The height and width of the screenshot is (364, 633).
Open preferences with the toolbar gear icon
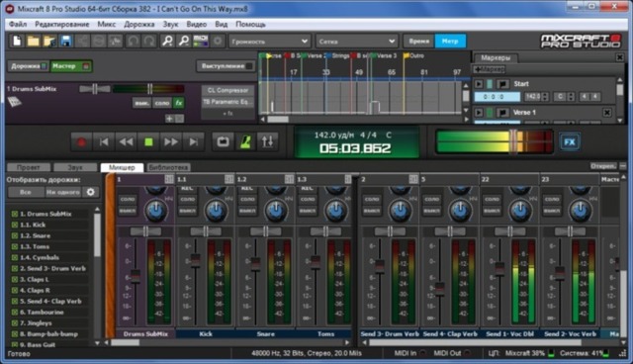(x=218, y=41)
